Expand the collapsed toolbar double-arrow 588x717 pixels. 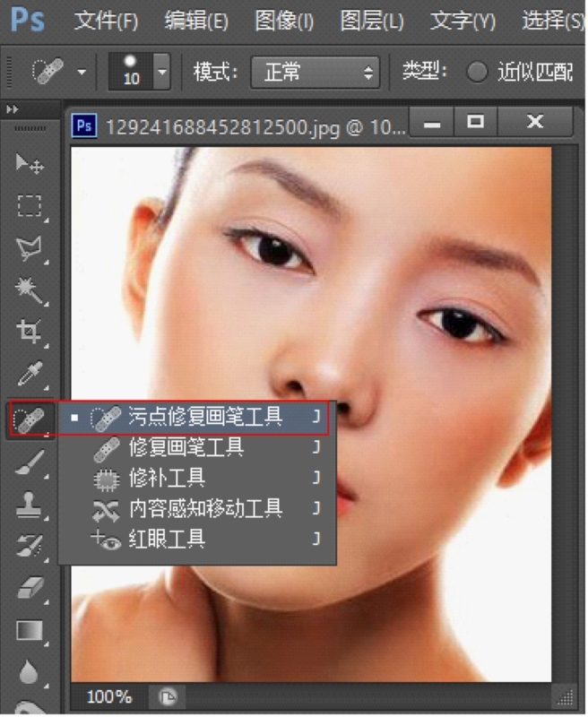(13, 108)
